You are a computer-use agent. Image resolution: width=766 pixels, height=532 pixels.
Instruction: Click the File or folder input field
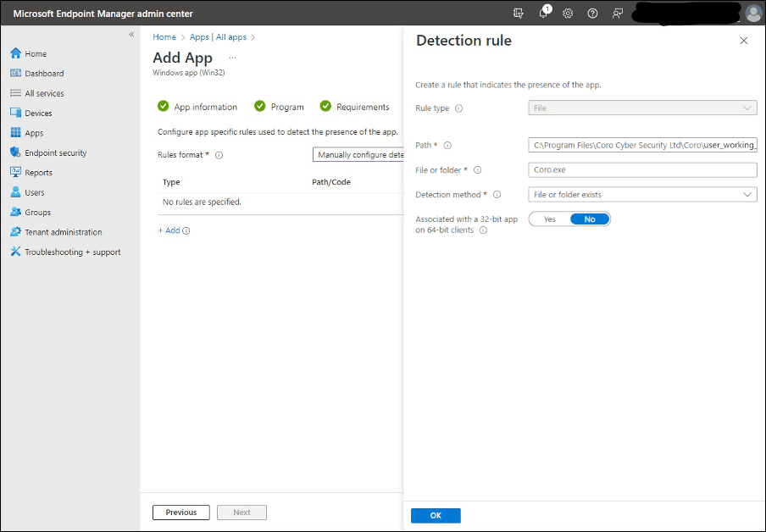click(x=642, y=169)
